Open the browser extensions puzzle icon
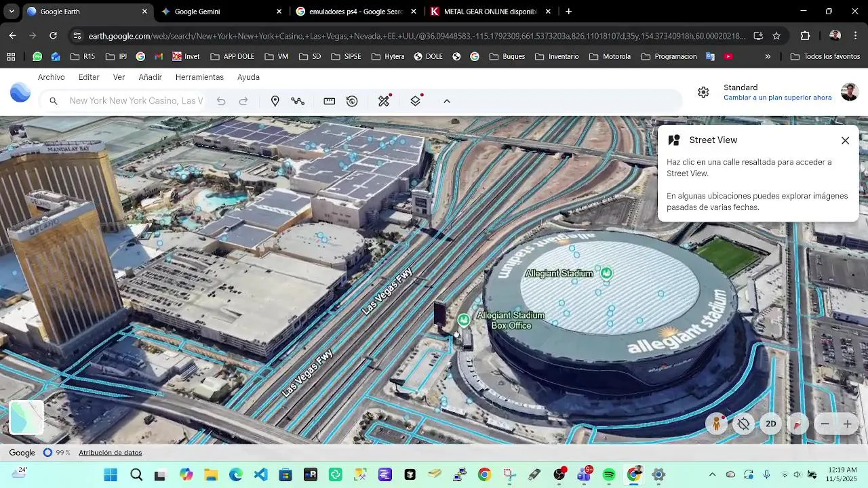 tap(805, 36)
